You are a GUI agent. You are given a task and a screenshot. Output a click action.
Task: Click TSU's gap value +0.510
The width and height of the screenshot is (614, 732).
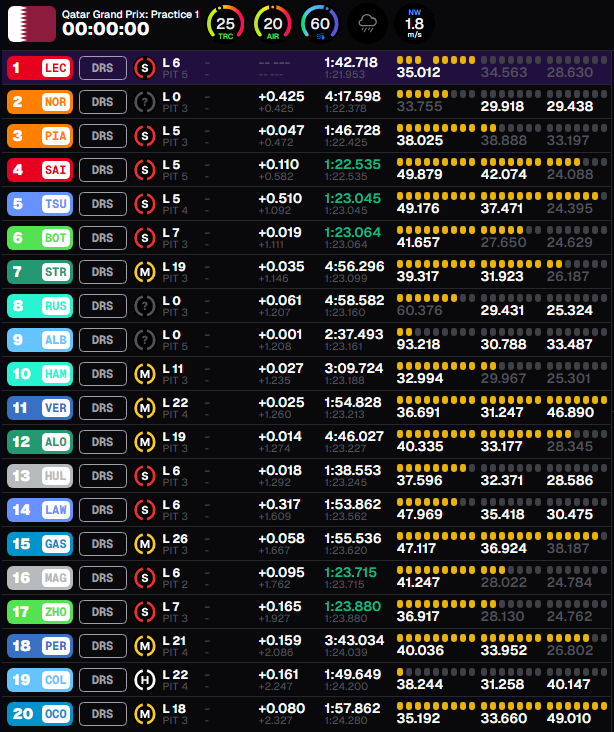click(280, 198)
